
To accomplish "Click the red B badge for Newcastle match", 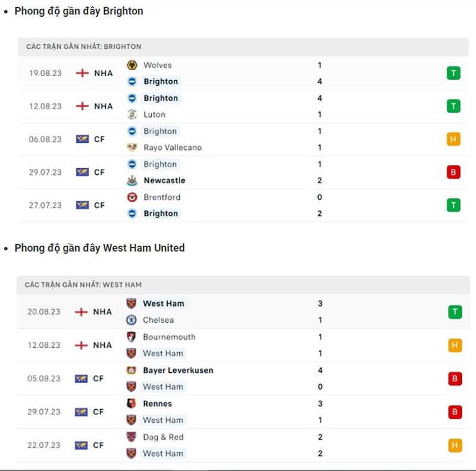I will 454,172.
